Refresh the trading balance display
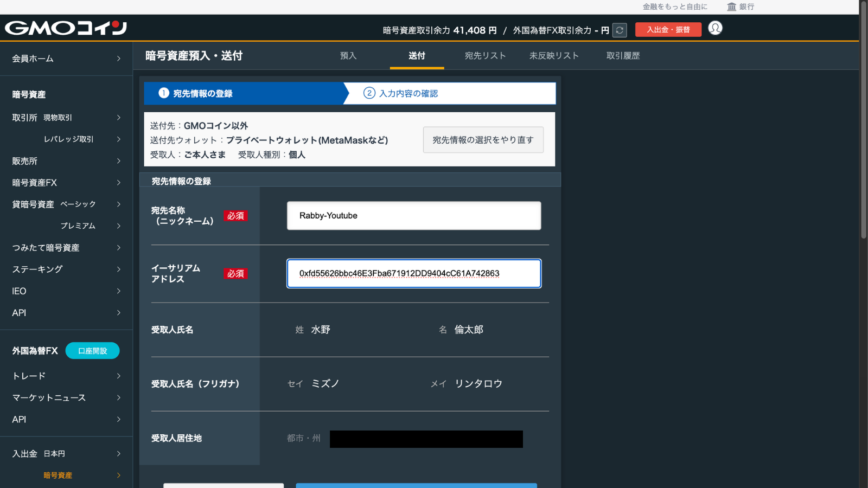868x488 pixels. click(x=620, y=30)
